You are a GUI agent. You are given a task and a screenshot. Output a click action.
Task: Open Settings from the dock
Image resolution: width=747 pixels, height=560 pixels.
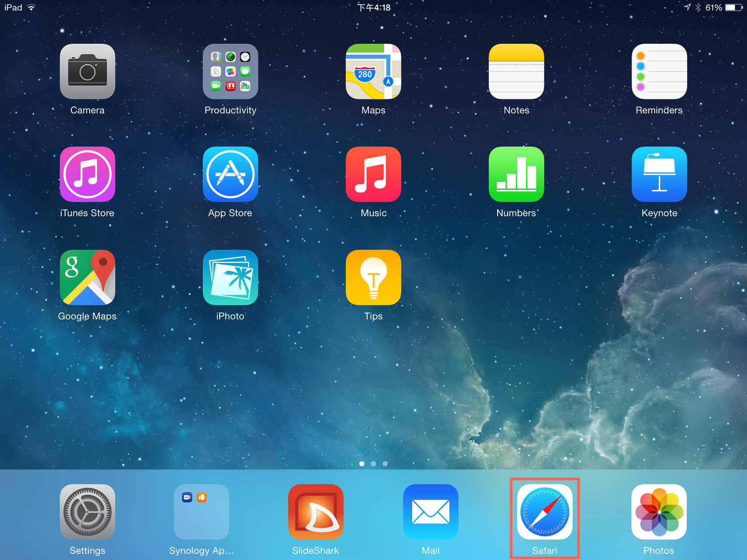[88, 511]
